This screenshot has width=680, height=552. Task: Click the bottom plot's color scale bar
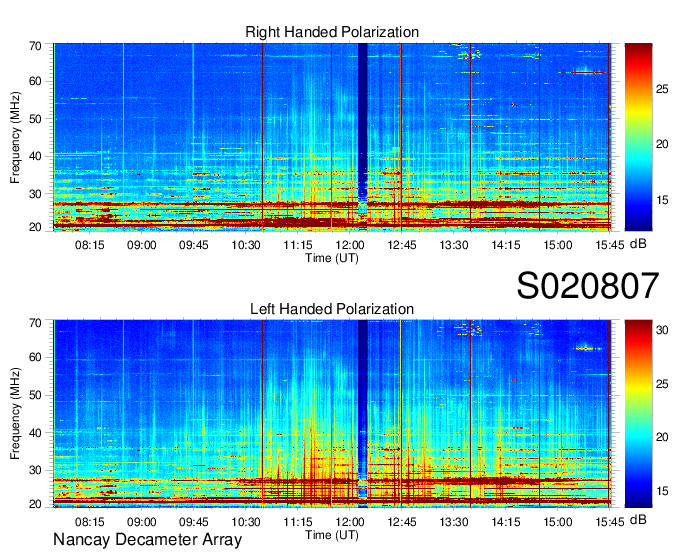point(638,414)
